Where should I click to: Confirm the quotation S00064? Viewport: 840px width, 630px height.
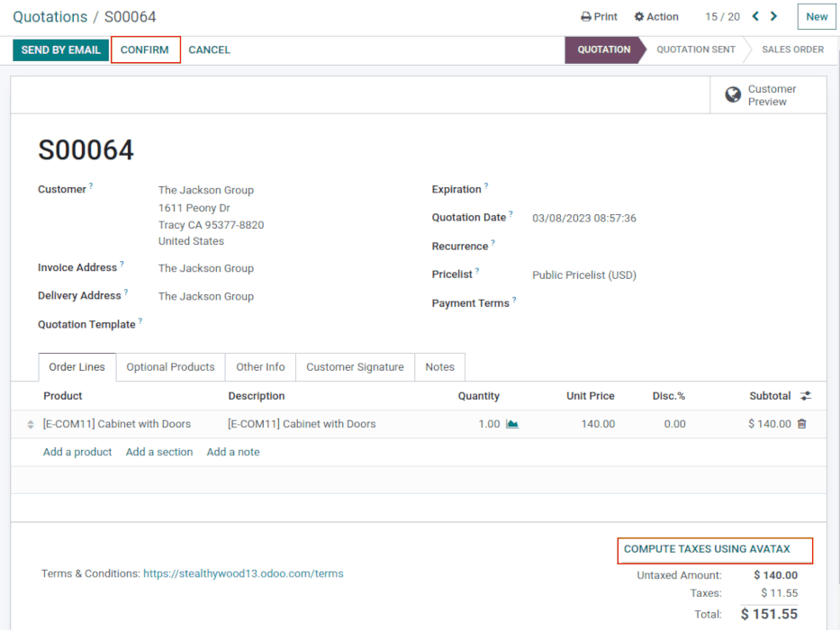(145, 49)
